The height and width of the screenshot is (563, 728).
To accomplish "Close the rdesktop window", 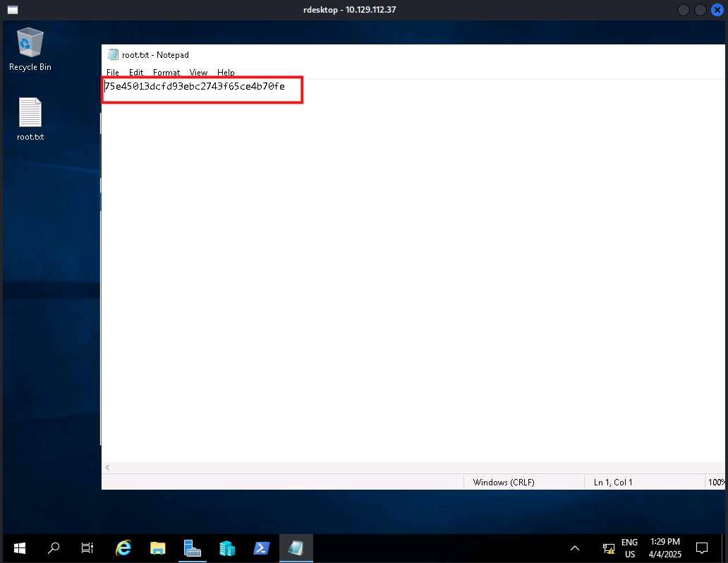I will click(717, 10).
